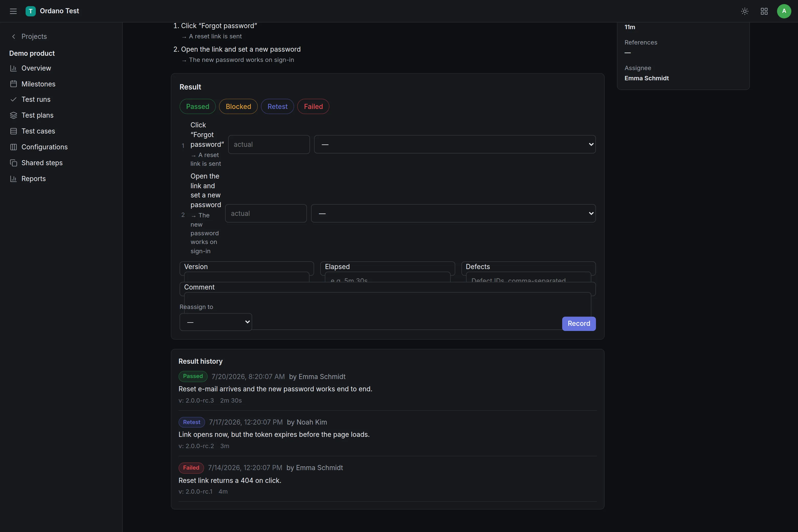Click version text v: 2.0.0-rc.2
The width and height of the screenshot is (798, 532).
tap(196, 446)
